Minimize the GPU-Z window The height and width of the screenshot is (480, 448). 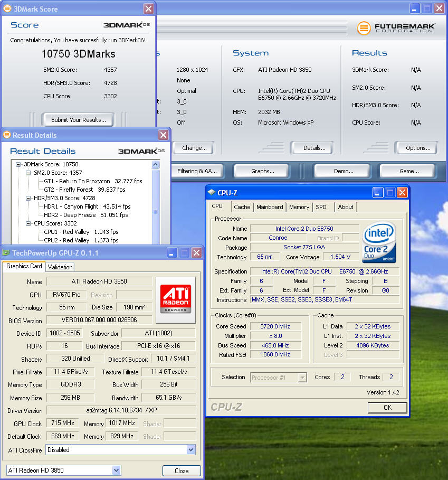[x=172, y=253]
